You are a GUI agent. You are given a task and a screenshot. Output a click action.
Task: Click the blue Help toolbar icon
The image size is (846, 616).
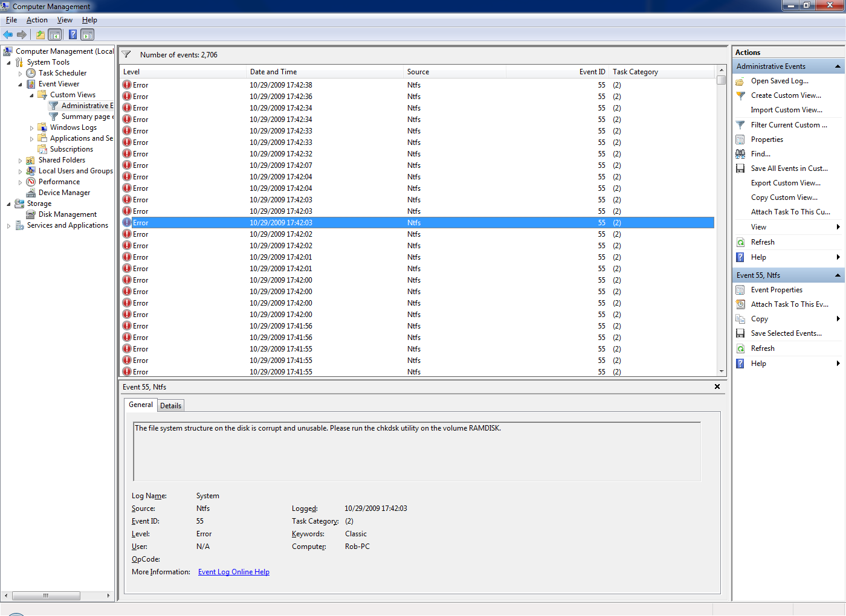point(73,35)
